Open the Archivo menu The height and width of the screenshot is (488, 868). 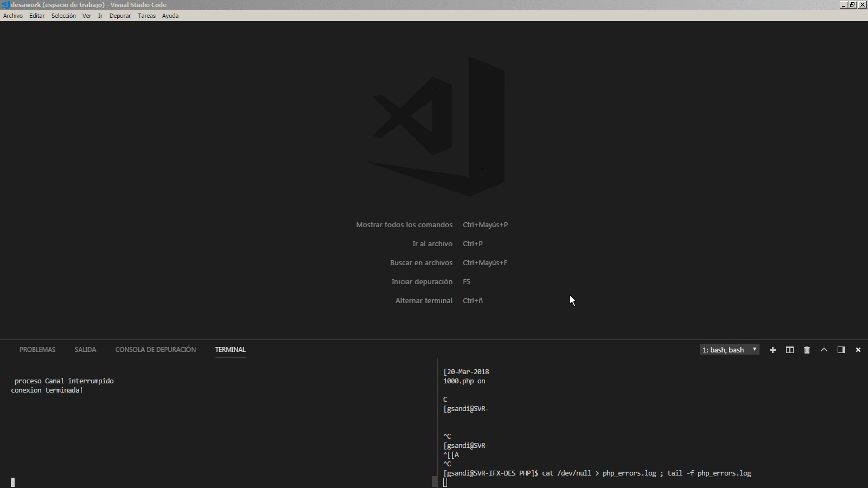pos(12,16)
